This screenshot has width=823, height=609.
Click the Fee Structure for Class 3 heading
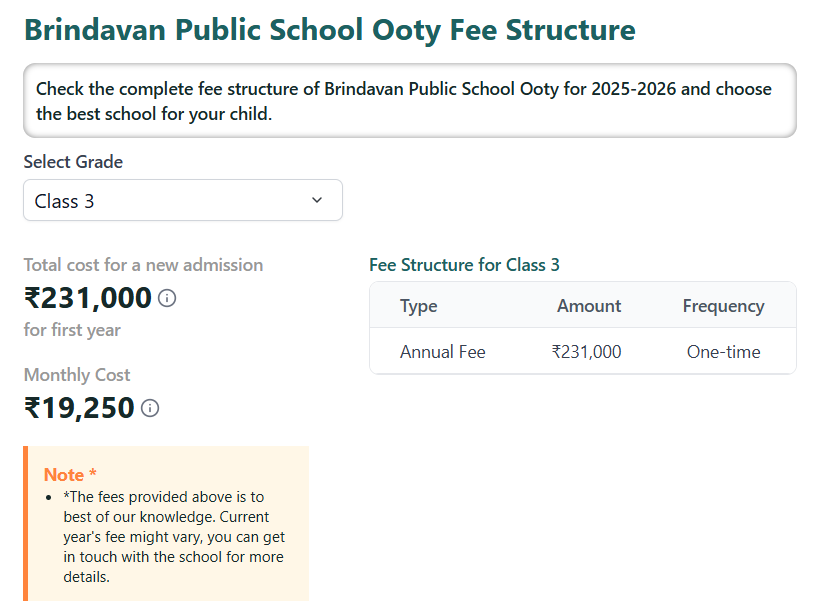(x=464, y=266)
